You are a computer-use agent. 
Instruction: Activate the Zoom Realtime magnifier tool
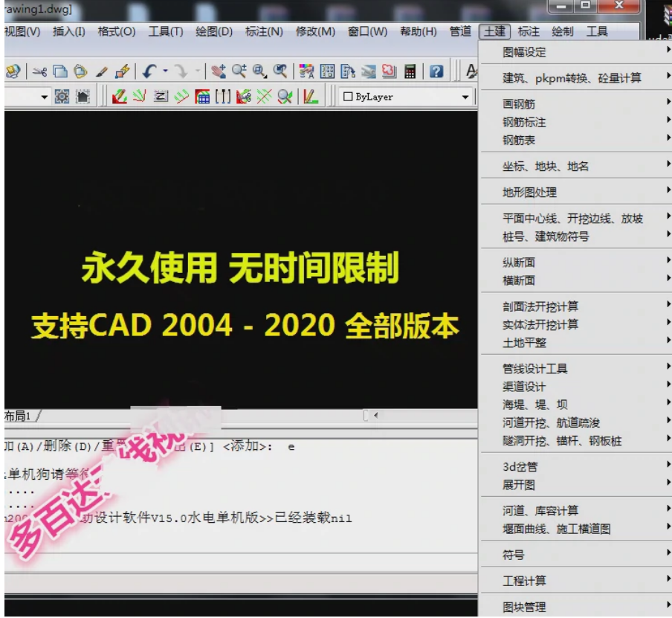(x=239, y=71)
